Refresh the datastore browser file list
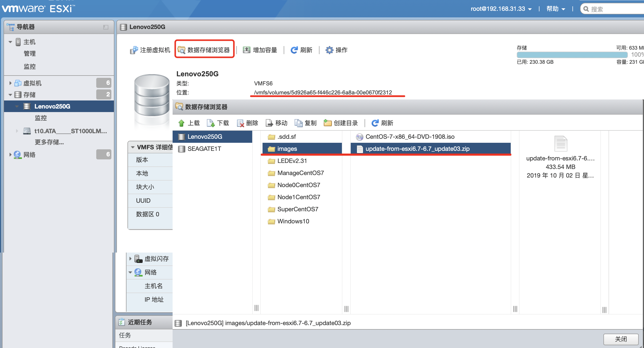The image size is (644, 348). [382, 123]
